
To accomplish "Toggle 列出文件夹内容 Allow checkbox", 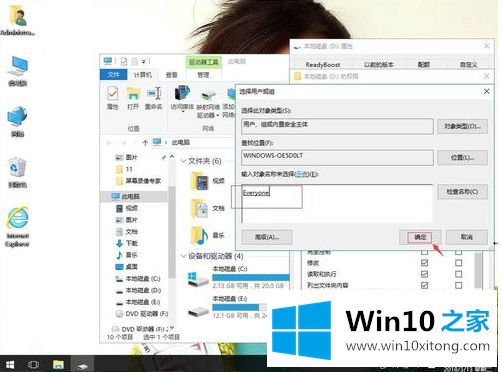I will coord(424,285).
